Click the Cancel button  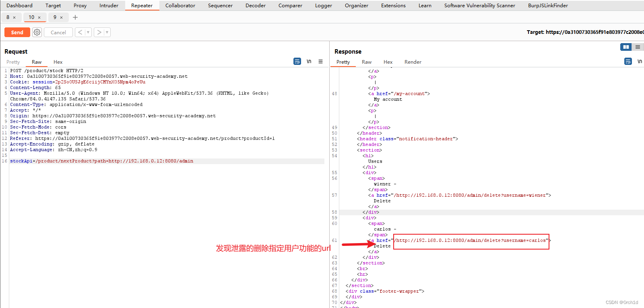[x=58, y=32]
